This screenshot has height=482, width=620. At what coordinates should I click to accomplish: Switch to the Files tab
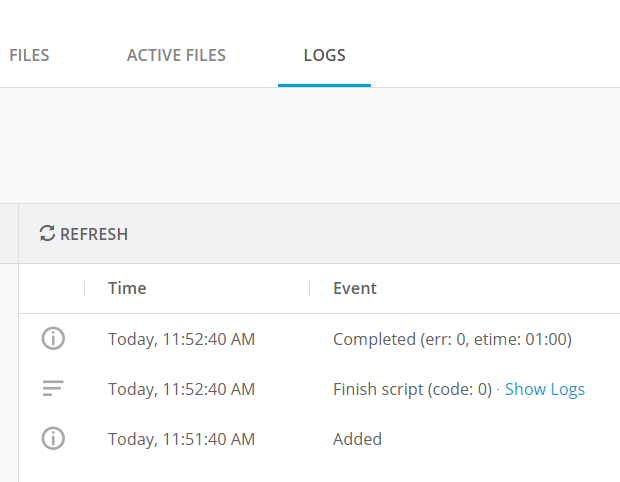(29, 55)
